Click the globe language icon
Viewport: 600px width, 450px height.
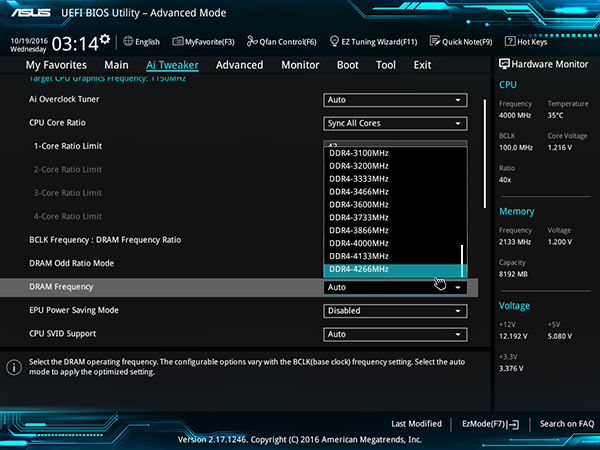tap(128, 41)
